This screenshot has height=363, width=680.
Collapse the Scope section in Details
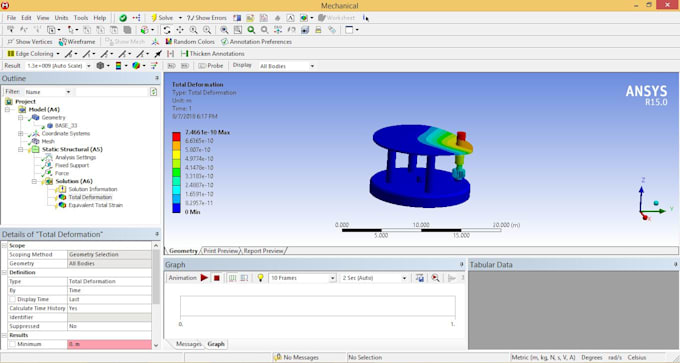(x=5, y=245)
